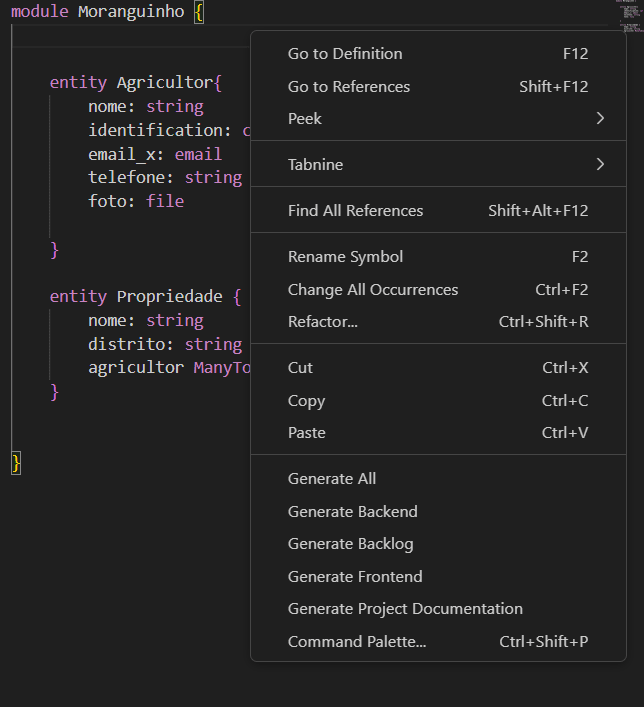Expand the Peek submenu arrow

[600, 119]
